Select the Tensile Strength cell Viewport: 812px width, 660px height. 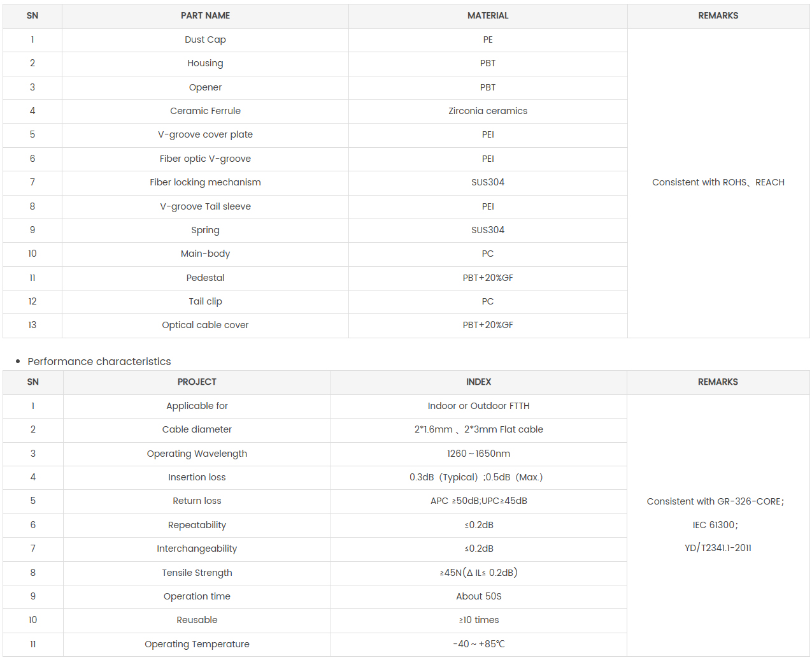(x=197, y=573)
